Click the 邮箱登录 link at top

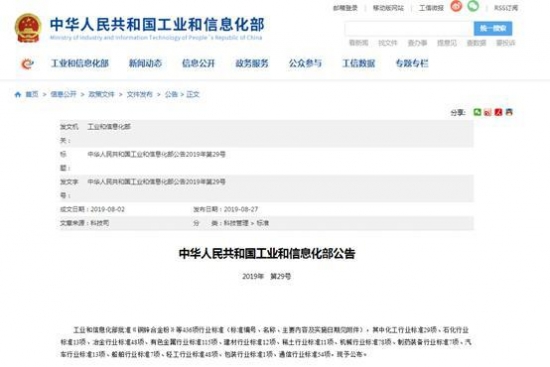click(345, 8)
